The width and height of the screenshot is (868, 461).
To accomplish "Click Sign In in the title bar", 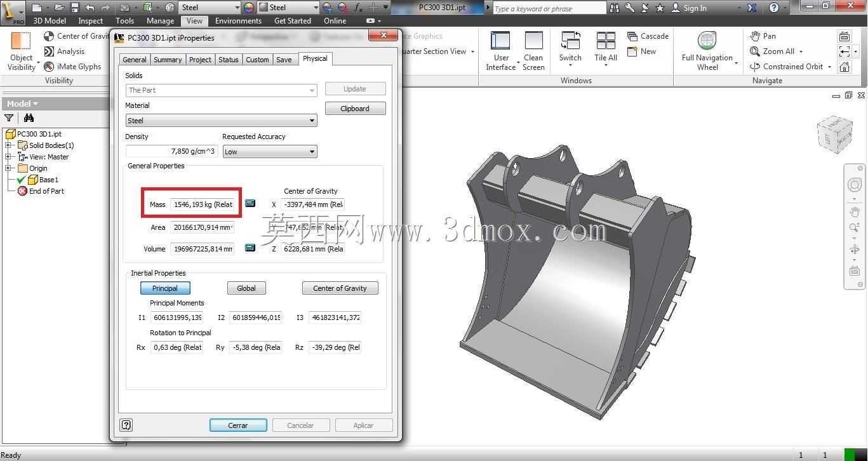I will click(689, 8).
